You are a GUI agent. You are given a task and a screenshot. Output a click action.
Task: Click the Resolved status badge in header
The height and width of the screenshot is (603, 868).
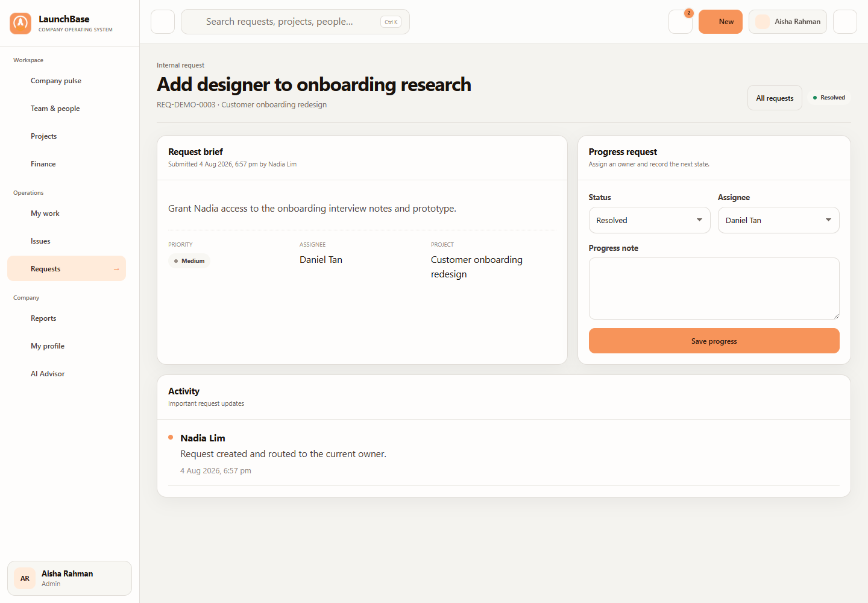coord(829,98)
